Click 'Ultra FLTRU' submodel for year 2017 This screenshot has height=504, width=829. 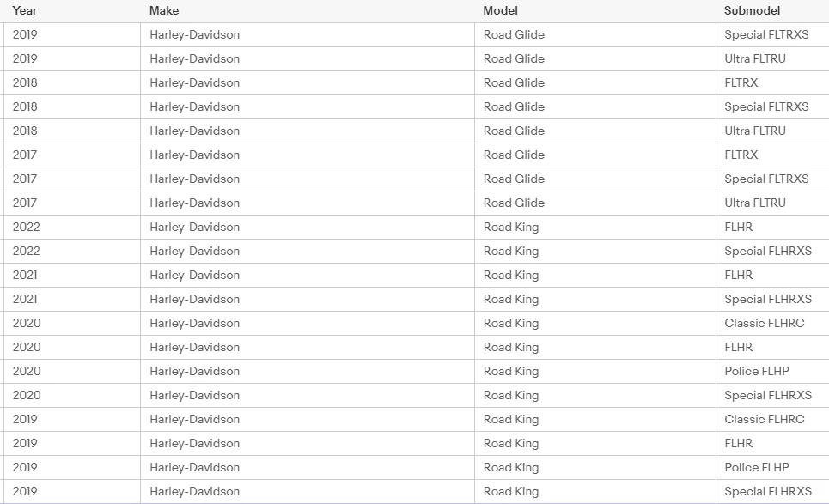click(755, 203)
